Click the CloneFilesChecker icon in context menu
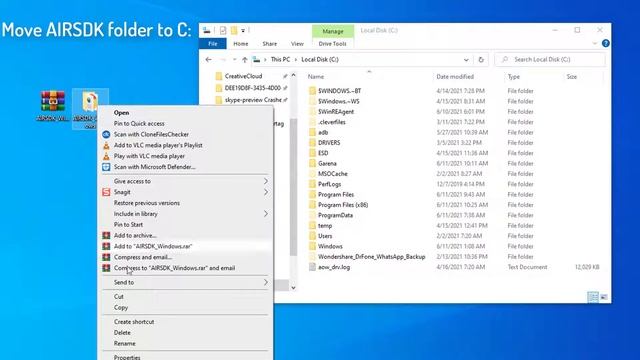Viewport: 640px width, 360px height. coord(106,134)
